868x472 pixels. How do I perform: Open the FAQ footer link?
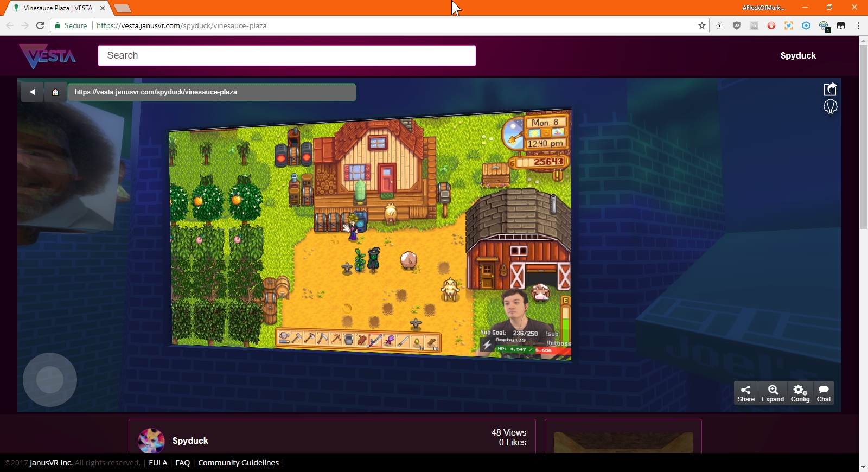point(182,463)
